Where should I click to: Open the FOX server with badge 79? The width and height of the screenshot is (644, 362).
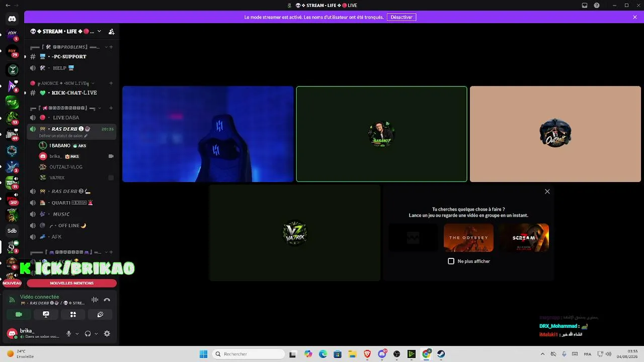point(12,52)
